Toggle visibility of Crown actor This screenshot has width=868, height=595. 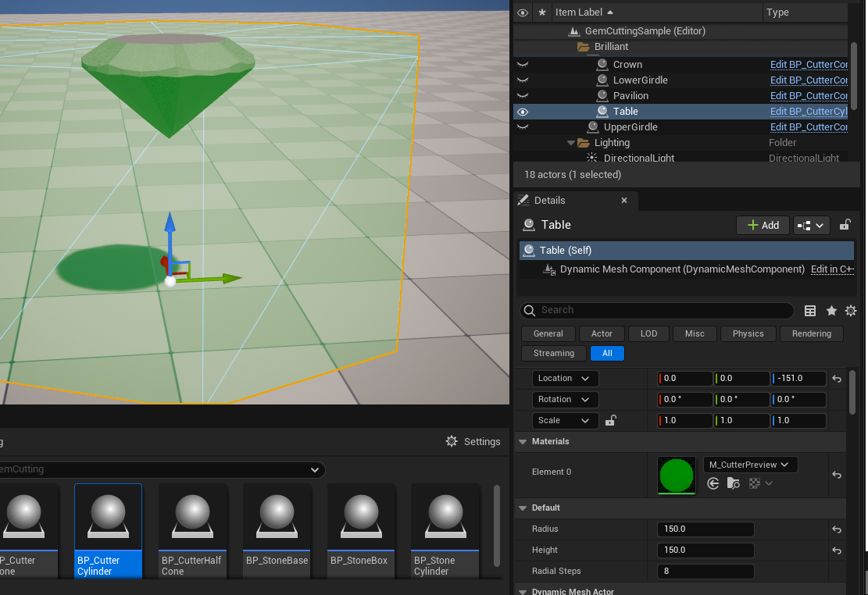pyautogui.click(x=522, y=65)
